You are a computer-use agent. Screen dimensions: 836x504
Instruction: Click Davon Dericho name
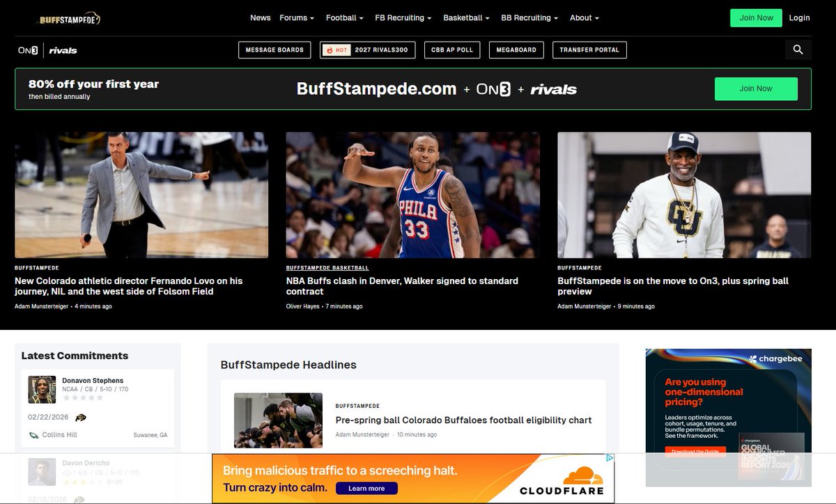pyautogui.click(x=86, y=463)
